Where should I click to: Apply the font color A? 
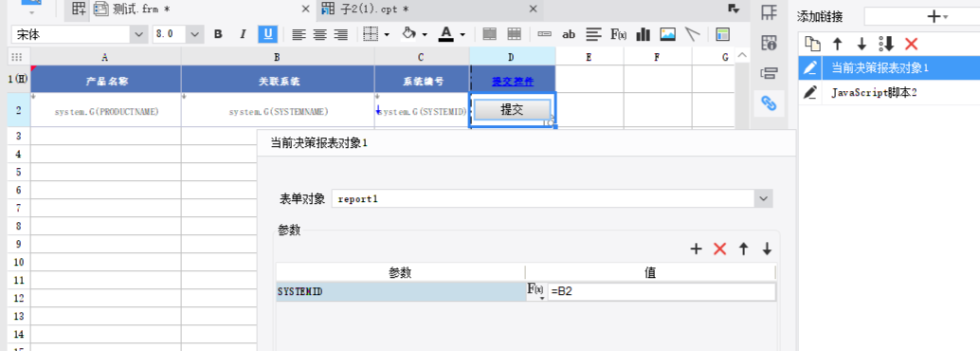click(445, 34)
